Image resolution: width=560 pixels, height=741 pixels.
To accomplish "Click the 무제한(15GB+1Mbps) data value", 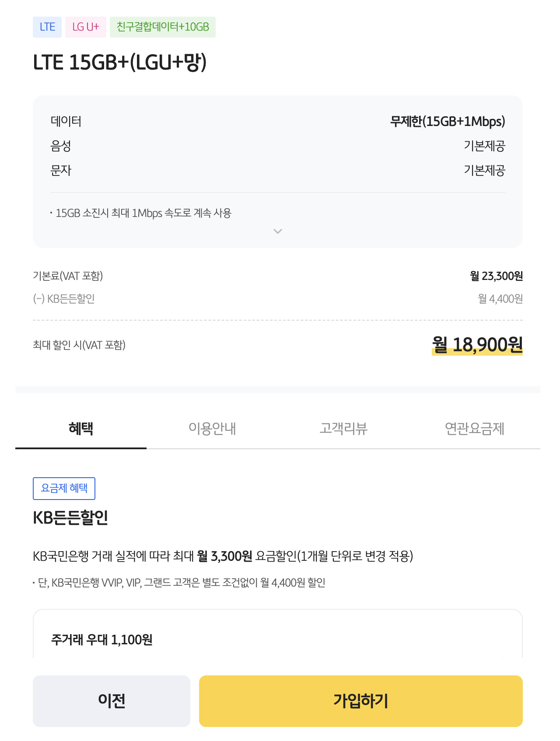I will click(448, 121).
